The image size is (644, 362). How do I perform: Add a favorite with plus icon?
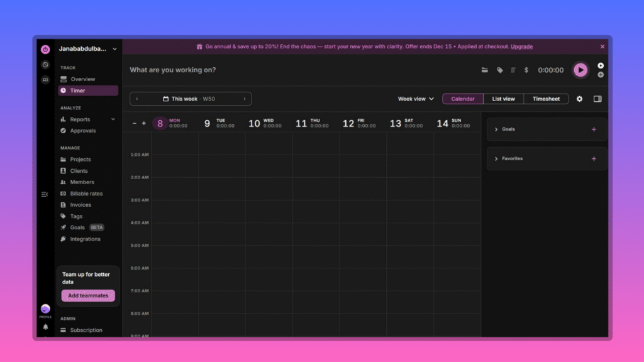[x=594, y=159]
